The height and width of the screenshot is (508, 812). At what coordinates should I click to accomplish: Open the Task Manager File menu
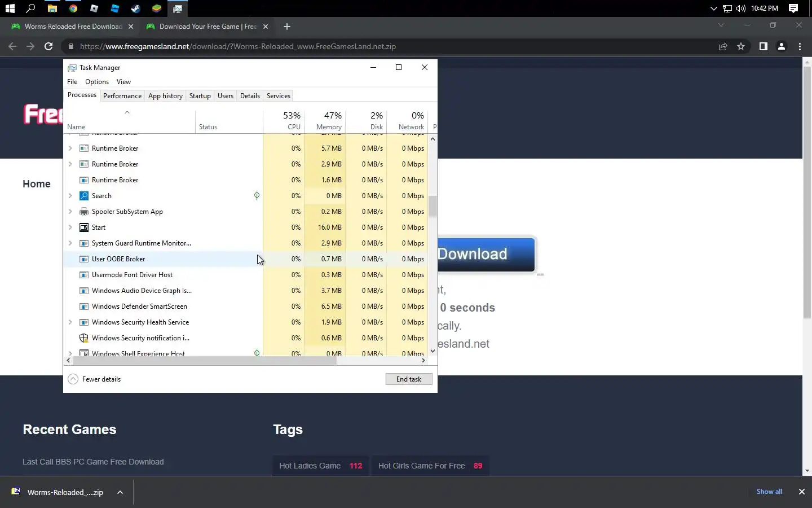(x=72, y=82)
